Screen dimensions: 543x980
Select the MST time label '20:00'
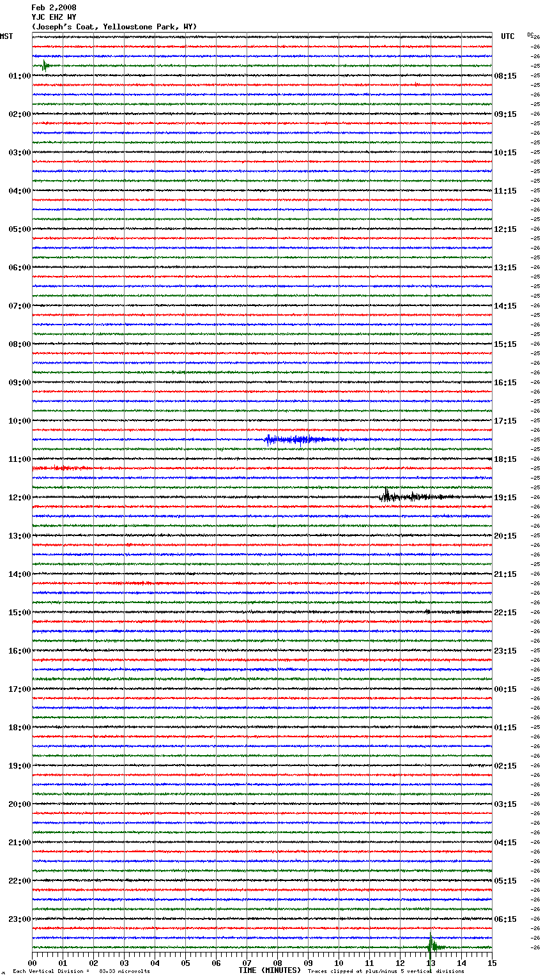pyautogui.click(x=19, y=804)
